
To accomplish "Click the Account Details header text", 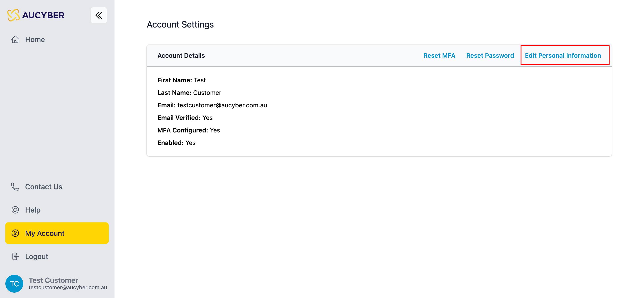I will pos(181,55).
